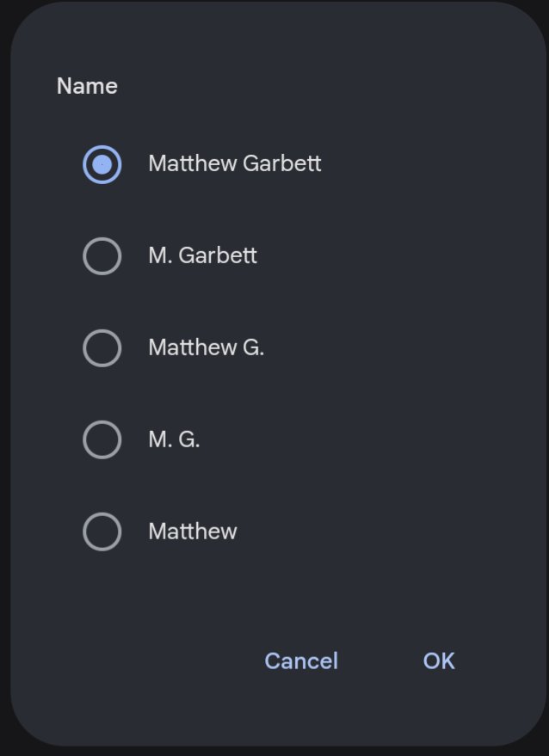Click the 'M. G.' option label

pos(174,439)
